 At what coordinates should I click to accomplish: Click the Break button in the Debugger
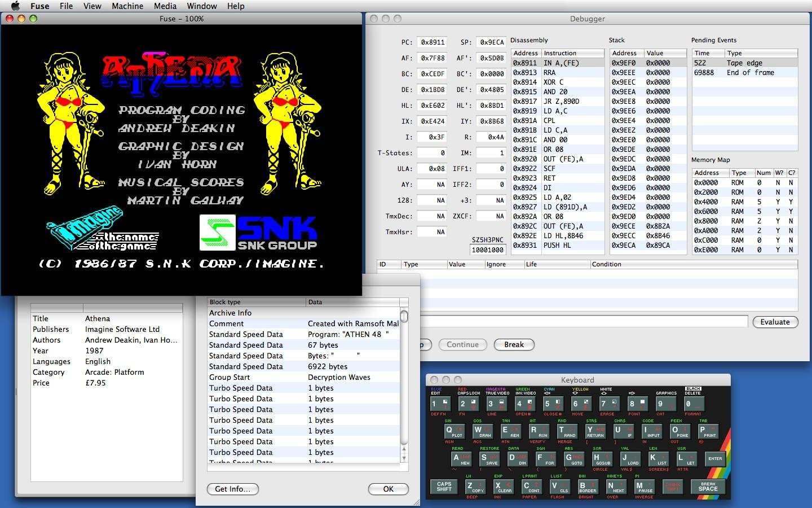[x=513, y=345]
